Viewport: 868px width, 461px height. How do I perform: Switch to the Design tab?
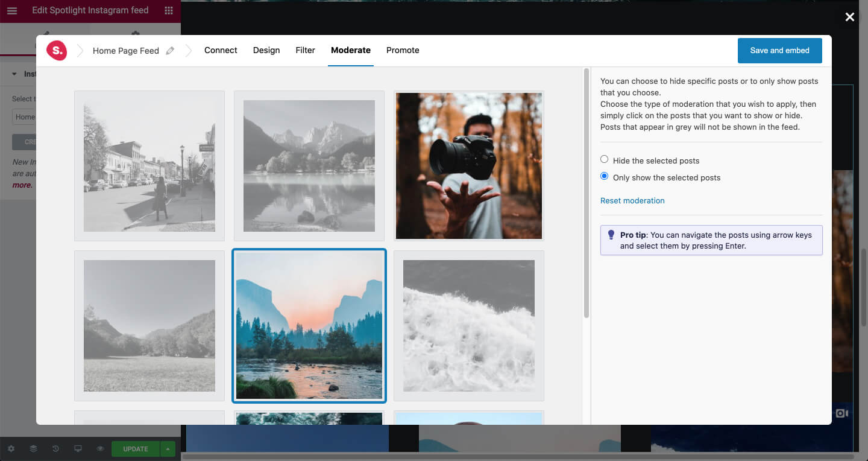266,51
